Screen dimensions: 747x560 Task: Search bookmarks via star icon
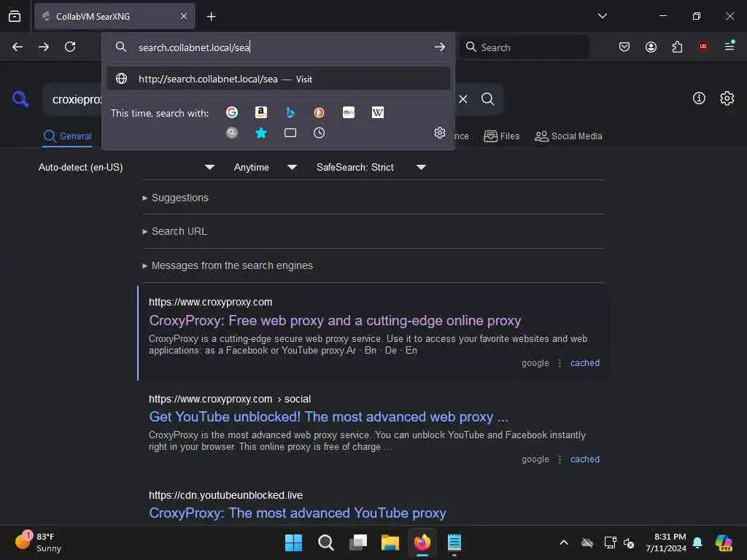pyautogui.click(x=261, y=133)
